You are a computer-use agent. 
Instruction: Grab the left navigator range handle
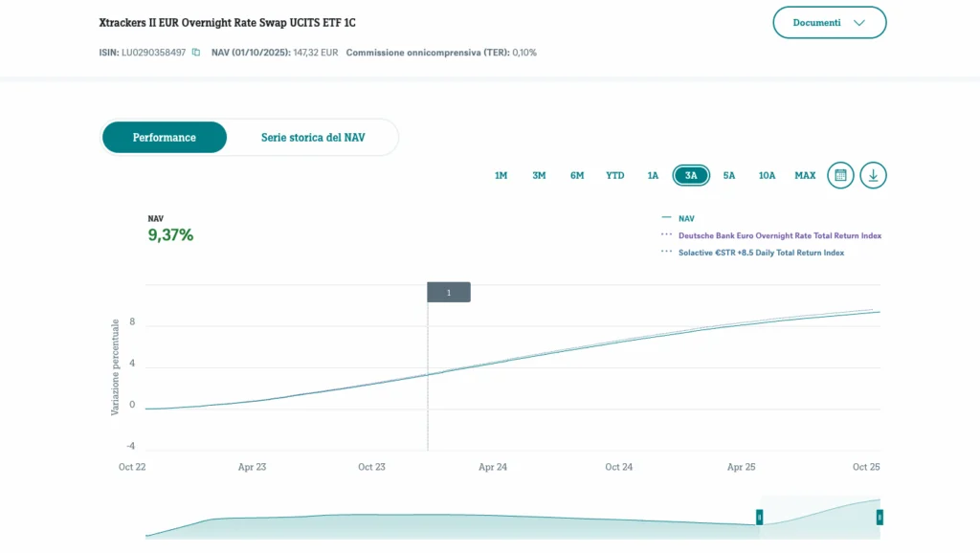click(x=759, y=518)
